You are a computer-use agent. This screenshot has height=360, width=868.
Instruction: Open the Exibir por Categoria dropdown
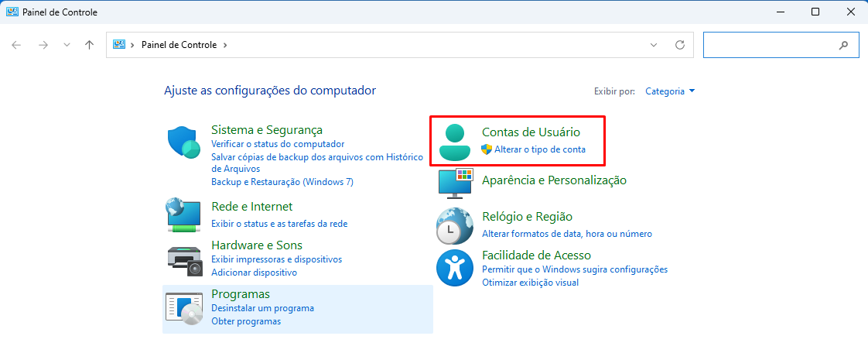(x=670, y=91)
